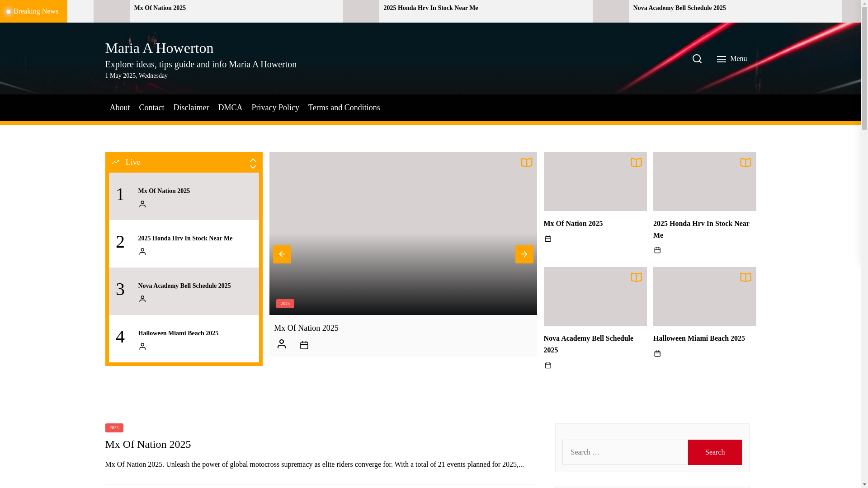Click calendar icon under Honda Hrv card
The height and width of the screenshot is (488, 868).
click(x=657, y=250)
